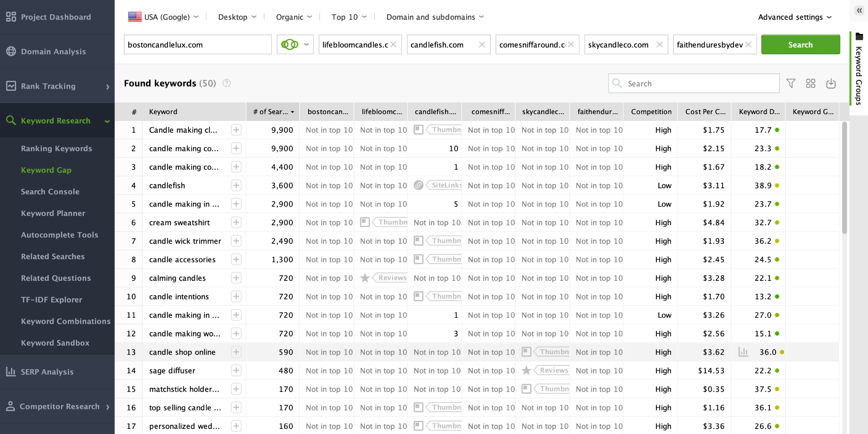
Task: Click the Venn intersection mode icon
Action: pyautogui.click(x=289, y=44)
